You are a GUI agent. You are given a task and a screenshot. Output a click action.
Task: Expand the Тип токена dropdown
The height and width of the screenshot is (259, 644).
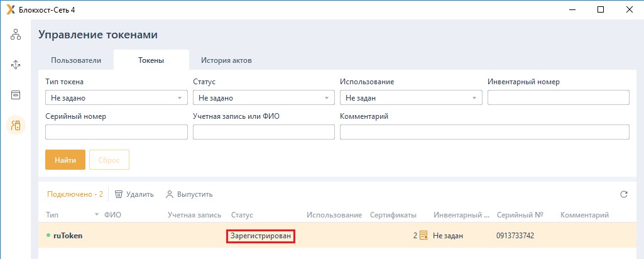click(x=117, y=98)
